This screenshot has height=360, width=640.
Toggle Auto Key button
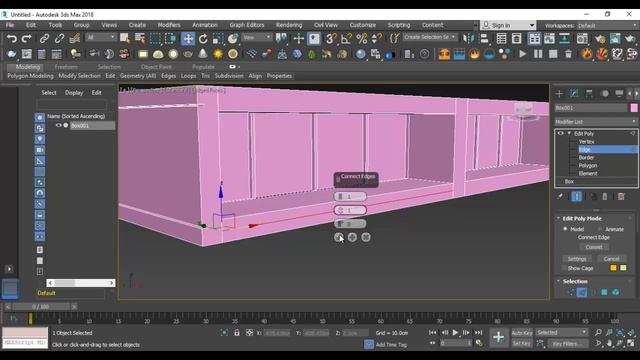(522, 333)
